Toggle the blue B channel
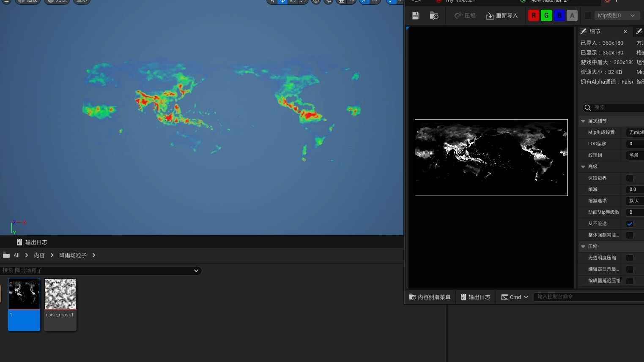Image resolution: width=644 pixels, height=362 pixels. coord(559,16)
